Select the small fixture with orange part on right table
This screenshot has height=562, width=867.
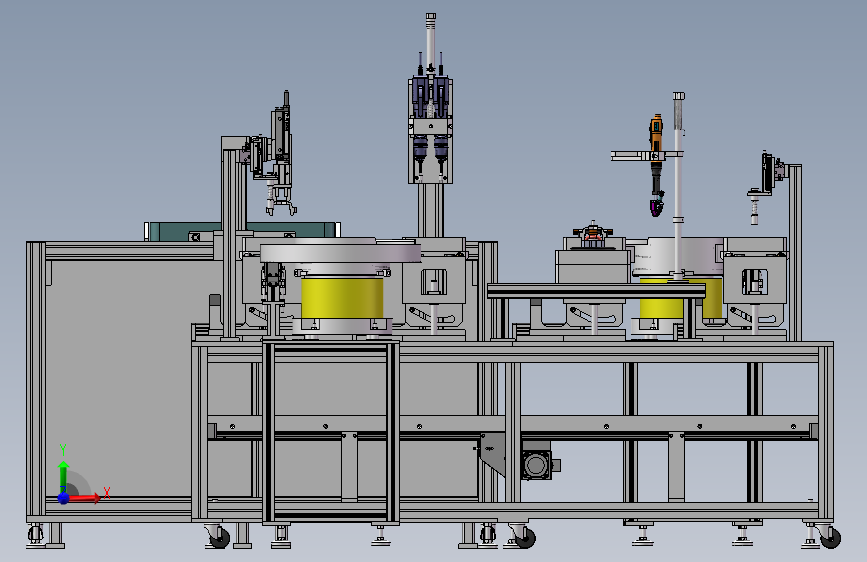(593, 236)
